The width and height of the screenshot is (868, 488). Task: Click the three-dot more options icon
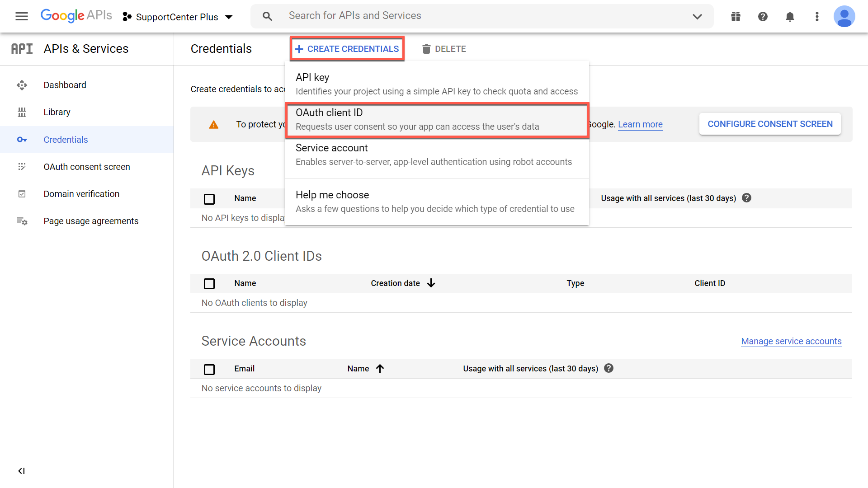817,17
